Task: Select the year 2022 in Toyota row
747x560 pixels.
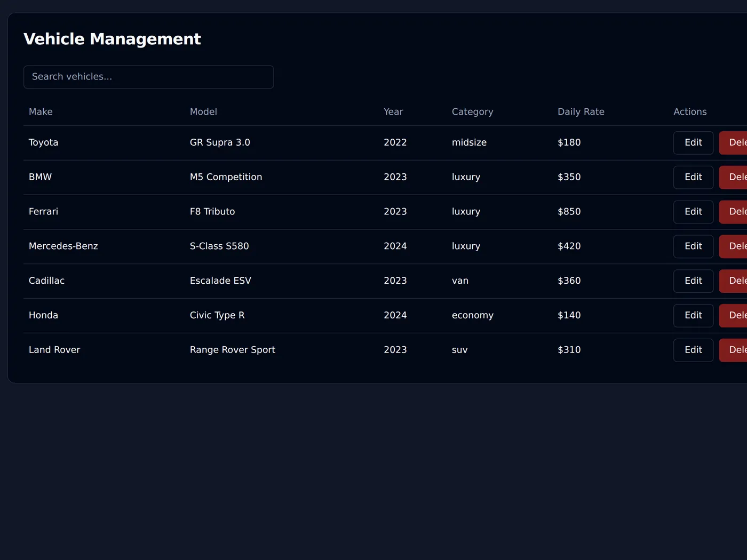Action: click(x=395, y=142)
